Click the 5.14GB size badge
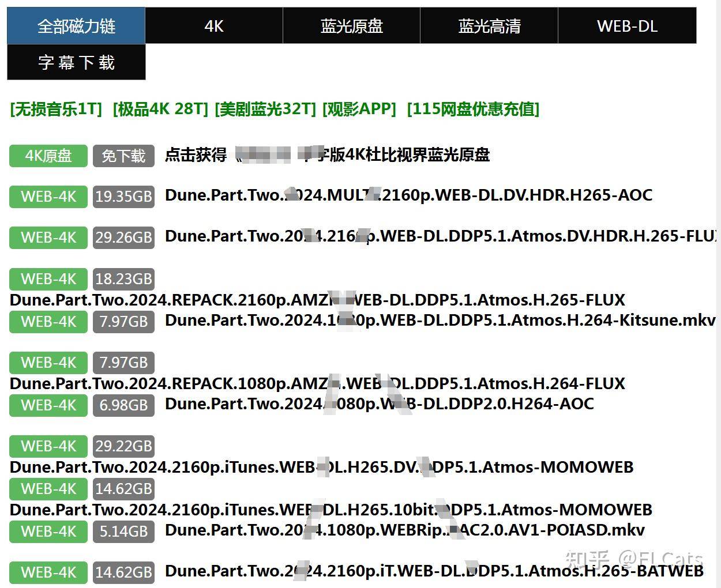The width and height of the screenshot is (721, 588). coord(123,532)
